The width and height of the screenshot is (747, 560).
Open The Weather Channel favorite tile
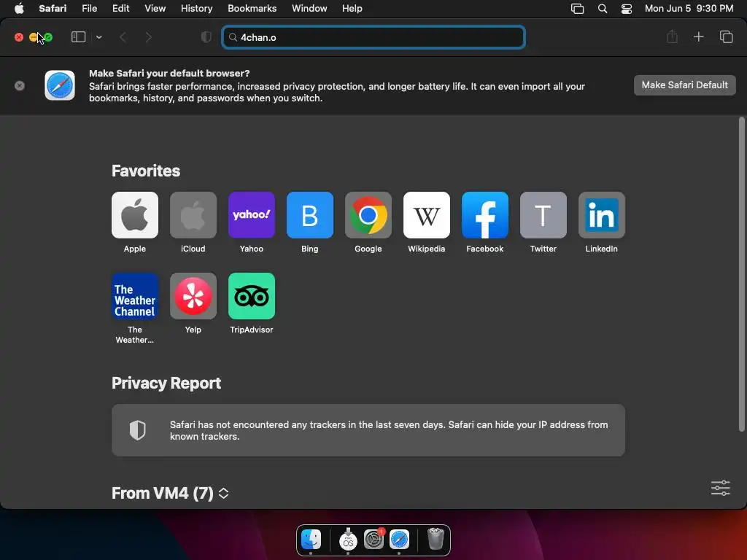[135, 296]
